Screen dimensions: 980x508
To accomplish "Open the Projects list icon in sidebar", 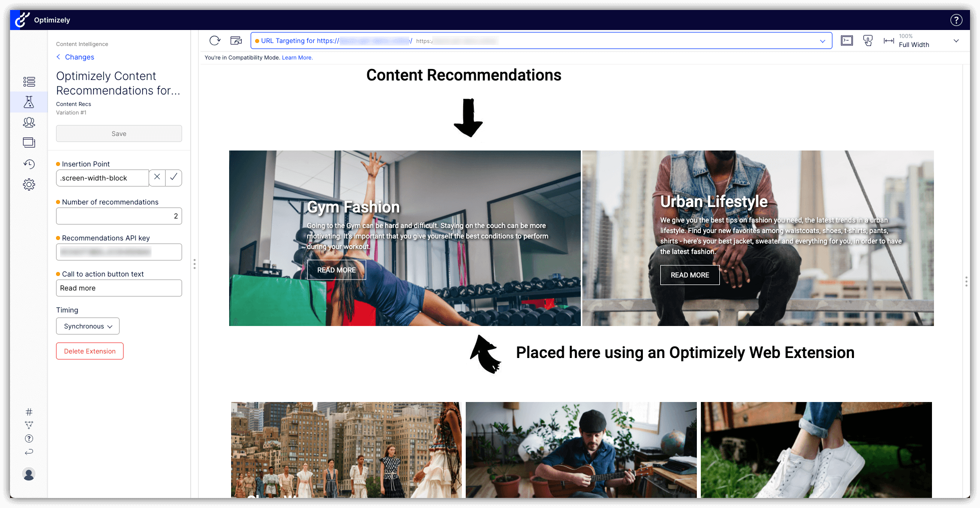I will click(29, 81).
